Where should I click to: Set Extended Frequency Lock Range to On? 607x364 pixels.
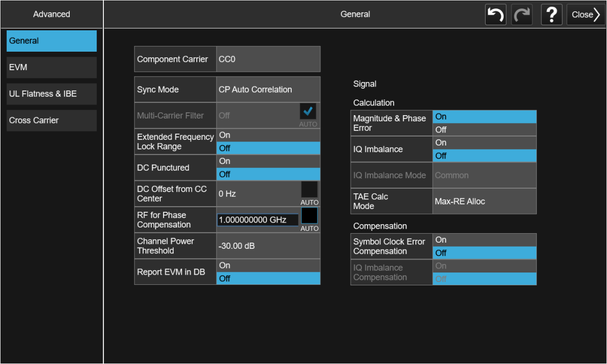(268, 135)
